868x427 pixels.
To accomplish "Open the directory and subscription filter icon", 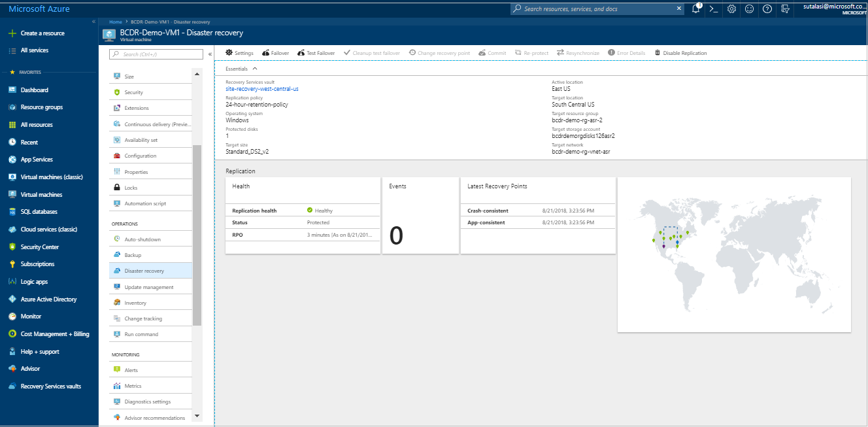I will pos(785,9).
